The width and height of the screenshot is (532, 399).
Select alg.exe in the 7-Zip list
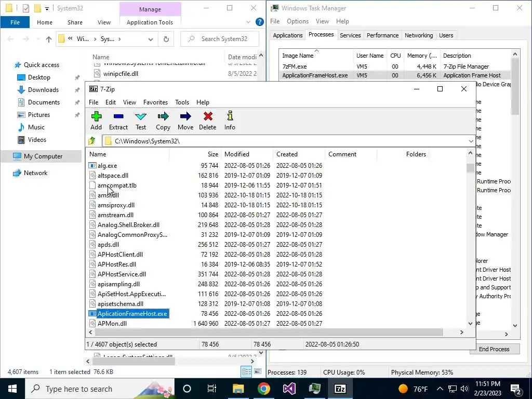(x=107, y=166)
